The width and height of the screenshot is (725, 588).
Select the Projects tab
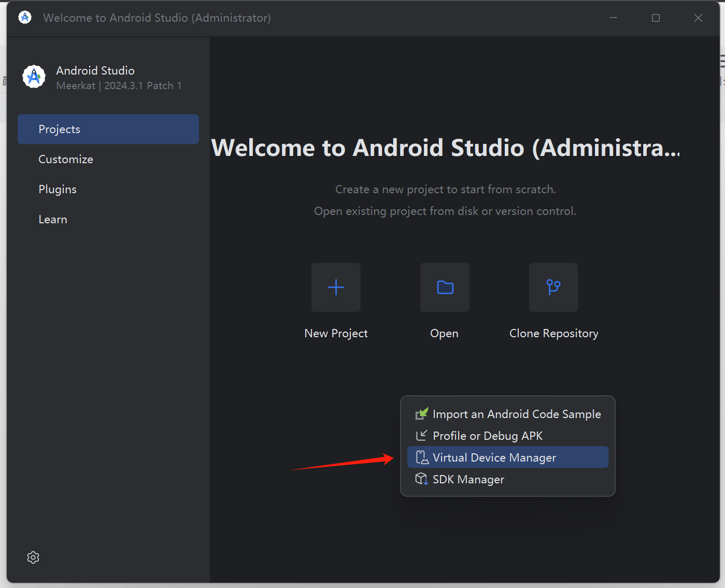pyautogui.click(x=108, y=129)
